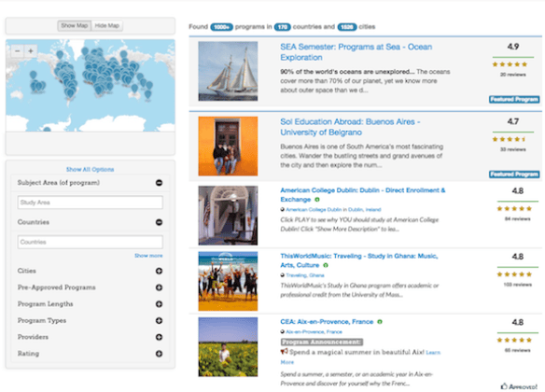The image size is (545, 392).
Task: Click star rating of SEA Semester
Action: [x=510, y=64]
